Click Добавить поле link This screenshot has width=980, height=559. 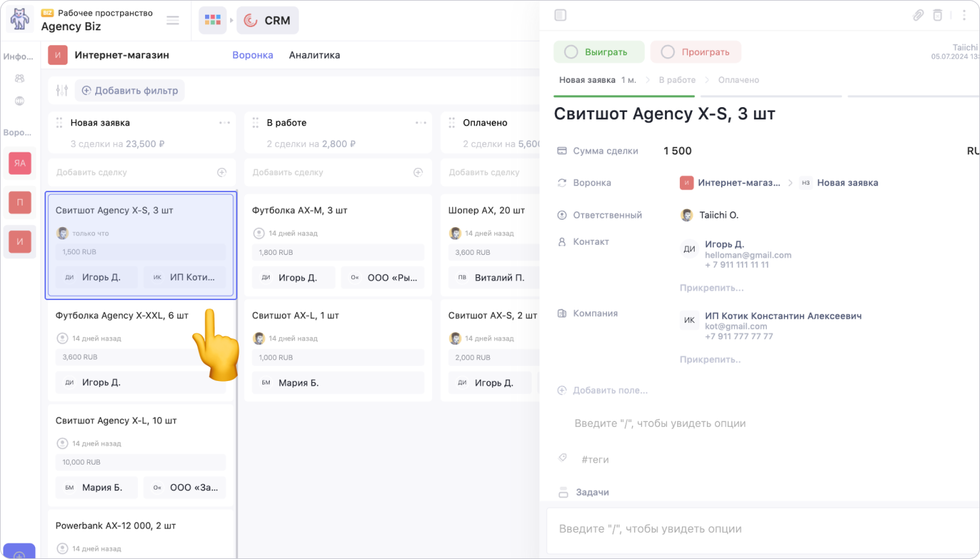tap(610, 390)
